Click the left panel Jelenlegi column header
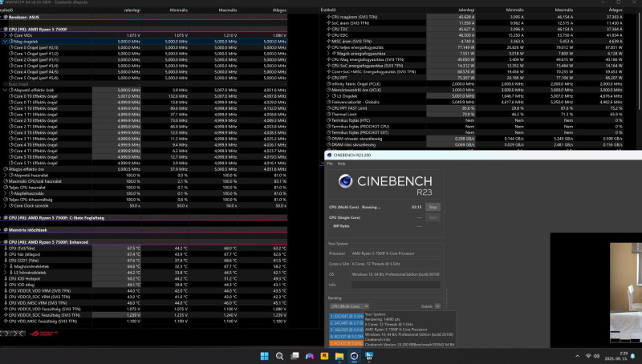Image resolution: width=642 pixels, height=364 pixels. point(132,10)
